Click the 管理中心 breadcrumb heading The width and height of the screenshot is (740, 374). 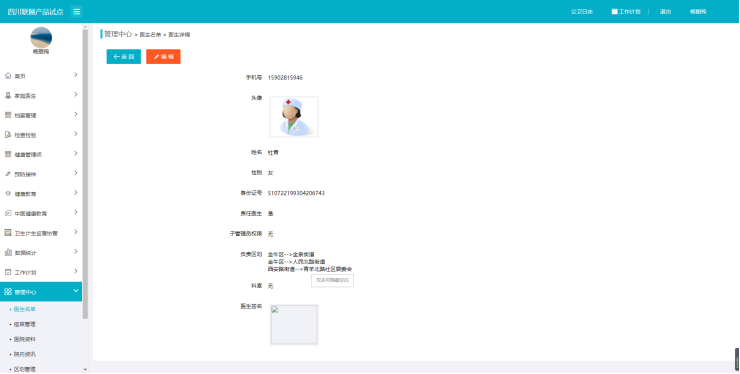(x=118, y=34)
